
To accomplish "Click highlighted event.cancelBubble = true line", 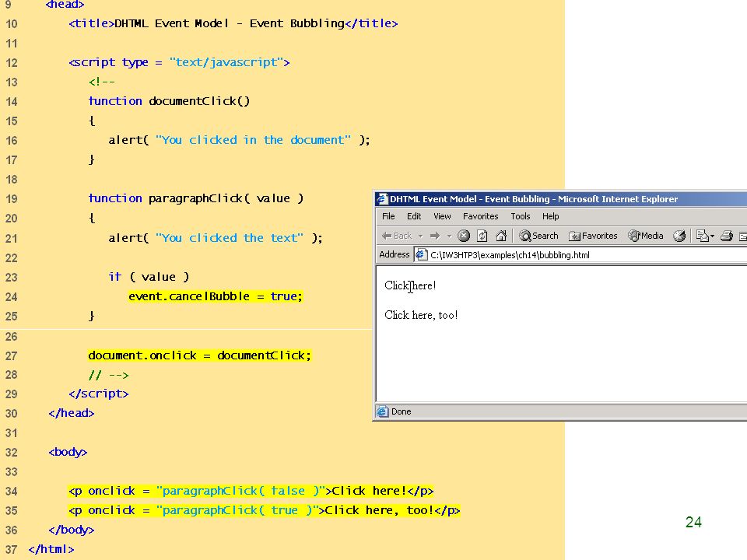I will tap(216, 296).
